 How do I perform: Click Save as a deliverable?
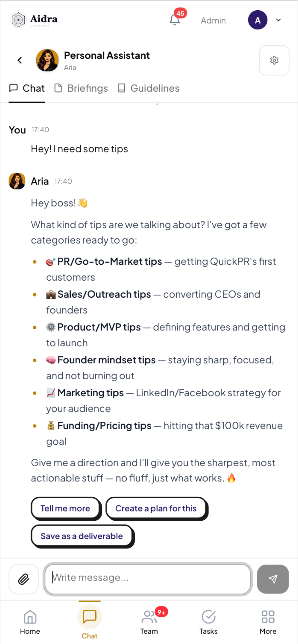(x=82, y=536)
